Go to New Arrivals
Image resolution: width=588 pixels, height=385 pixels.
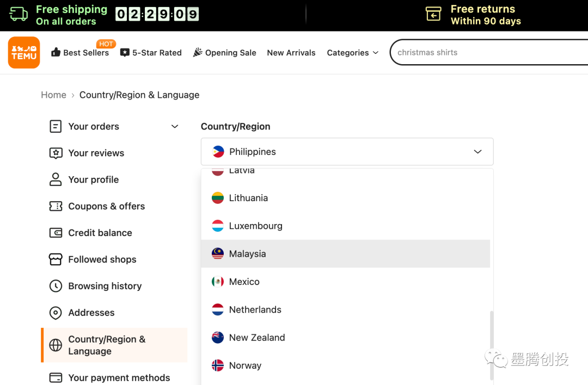tap(291, 53)
